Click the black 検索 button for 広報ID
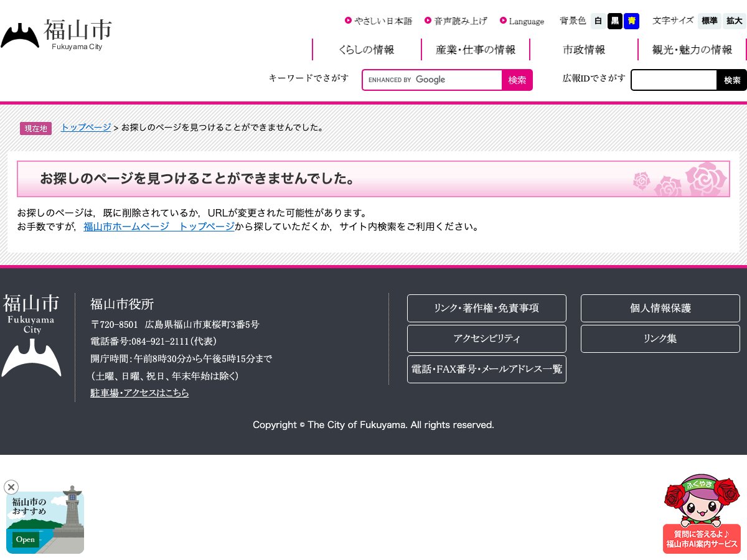The image size is (747, 560). click(x=732, y=80)
